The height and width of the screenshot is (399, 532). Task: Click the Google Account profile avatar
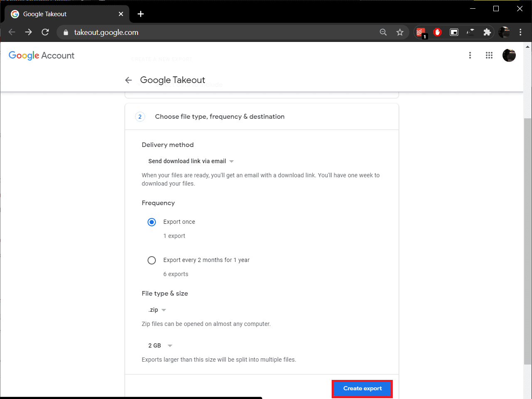(x=509, y=55)
